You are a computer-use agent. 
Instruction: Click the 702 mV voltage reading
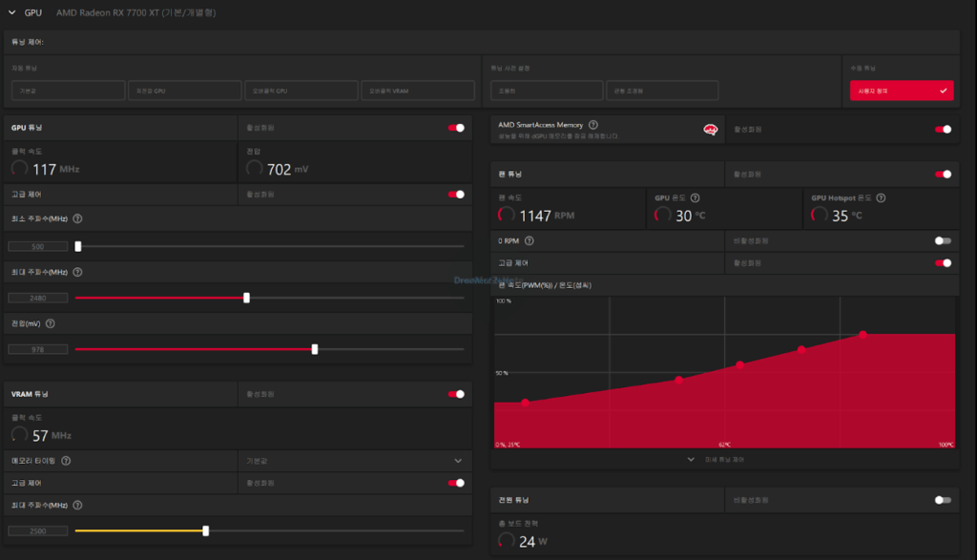[x=287, y=170]
